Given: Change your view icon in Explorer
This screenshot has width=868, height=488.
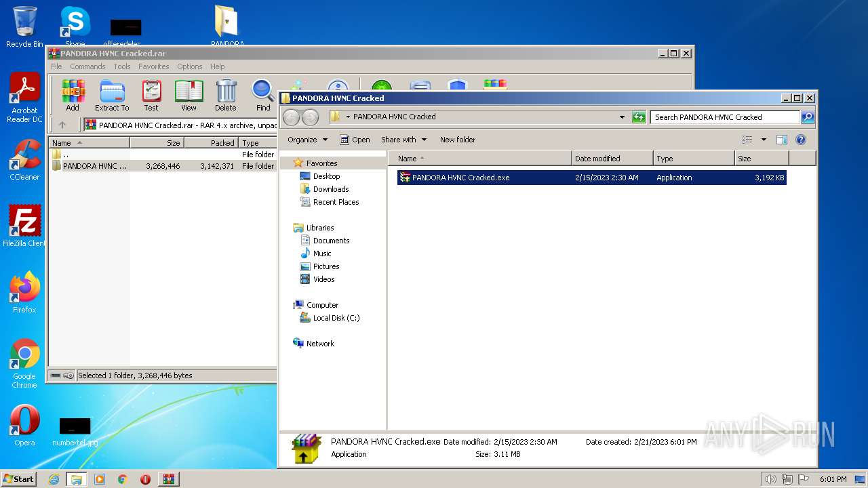Looking at the screenshot, I should coord(747,140).
